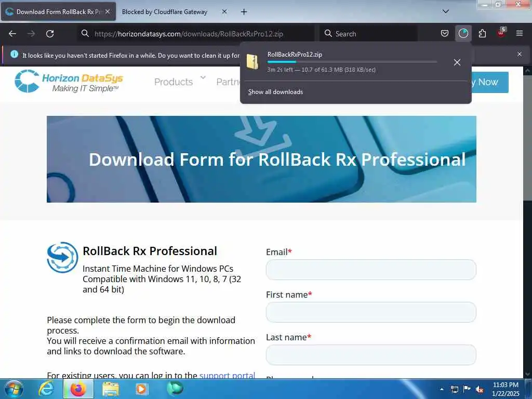Reload the page with the refresh icon
Viewport: 532px width, 399px height.
click(50, 34)
